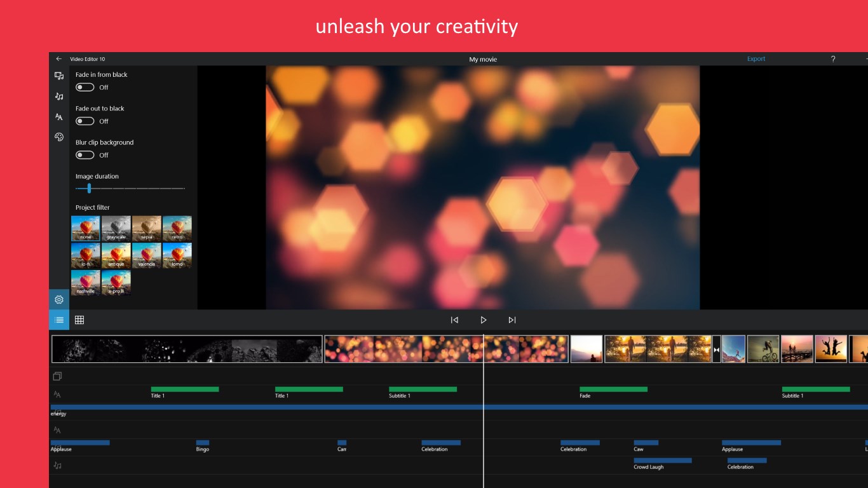Skip to the next clip
The image size is (868, 488).
tap(512, 320)
